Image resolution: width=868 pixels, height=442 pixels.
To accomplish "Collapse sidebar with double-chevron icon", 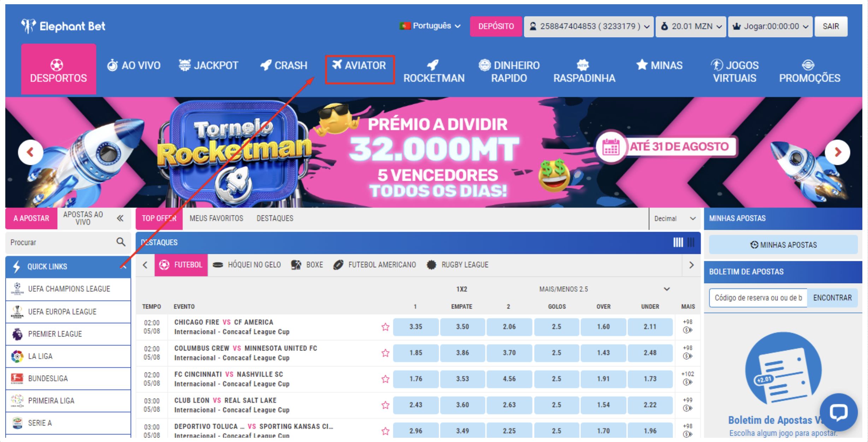I will [x=120, y=219].
